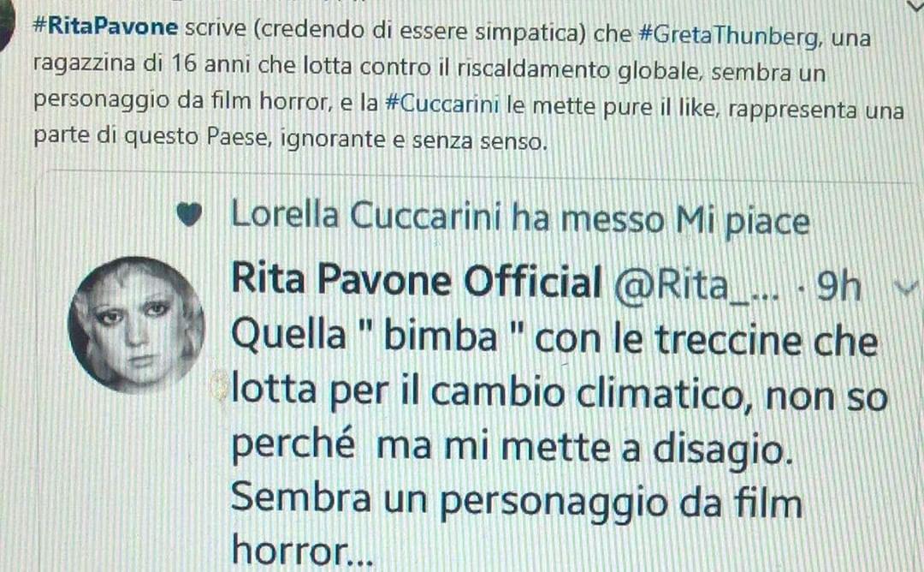Click the outer tweet line 'ragazzina di 16 anni'
Viewport: 924px width, 572px height.
coord(429,68)
